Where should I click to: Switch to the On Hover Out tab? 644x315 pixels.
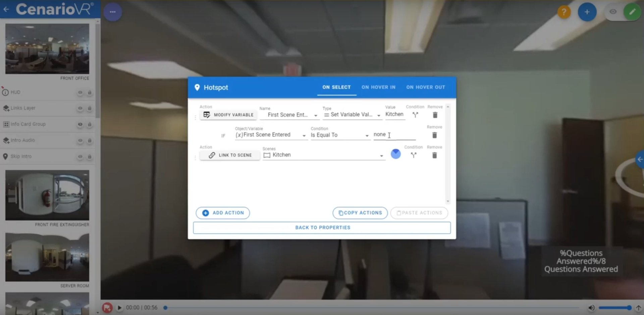coord(425,87)
